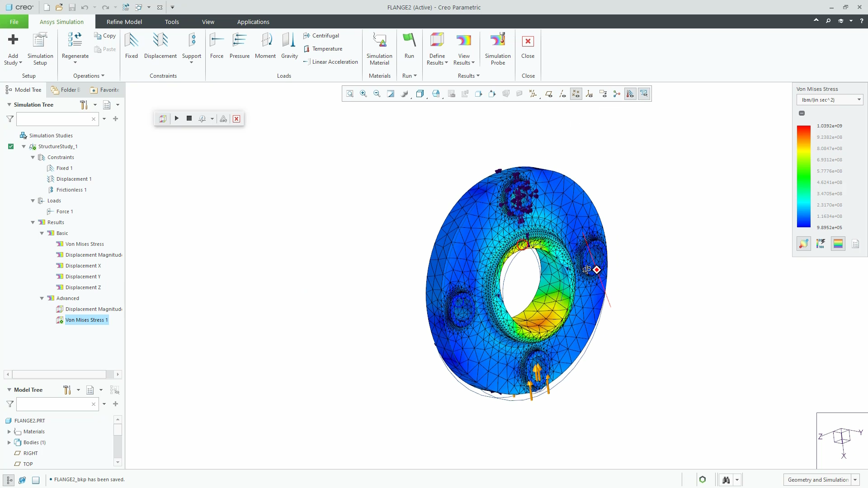The width and height of the screenshot is (868, 488).
Task: Collapse the Results tree node
Action: [x=33, y=222]
